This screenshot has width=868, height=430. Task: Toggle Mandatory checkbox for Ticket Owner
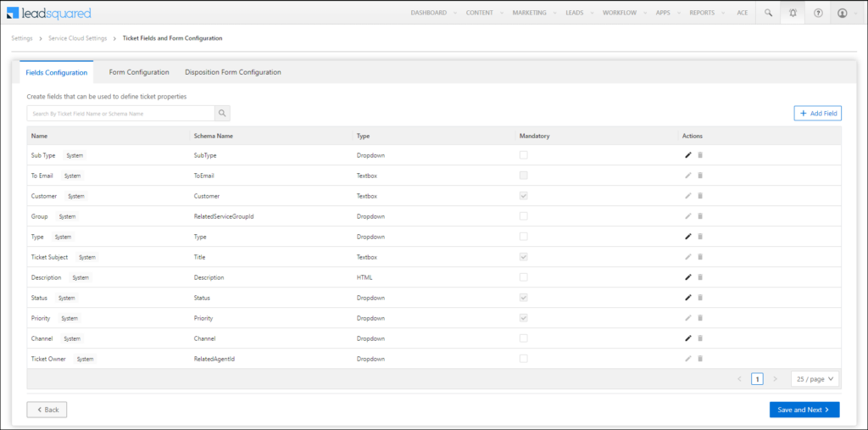(x=523, y=359)
